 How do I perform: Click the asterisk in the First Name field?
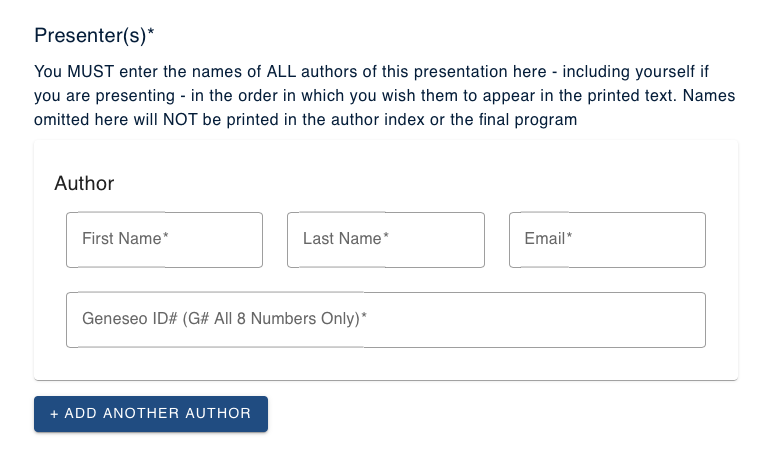pos(165,236)
